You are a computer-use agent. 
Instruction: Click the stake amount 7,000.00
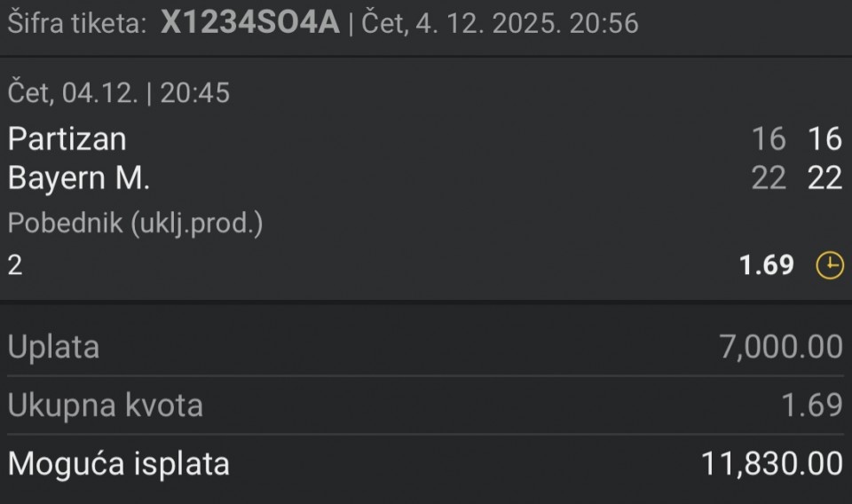click(x=780, y=347)
